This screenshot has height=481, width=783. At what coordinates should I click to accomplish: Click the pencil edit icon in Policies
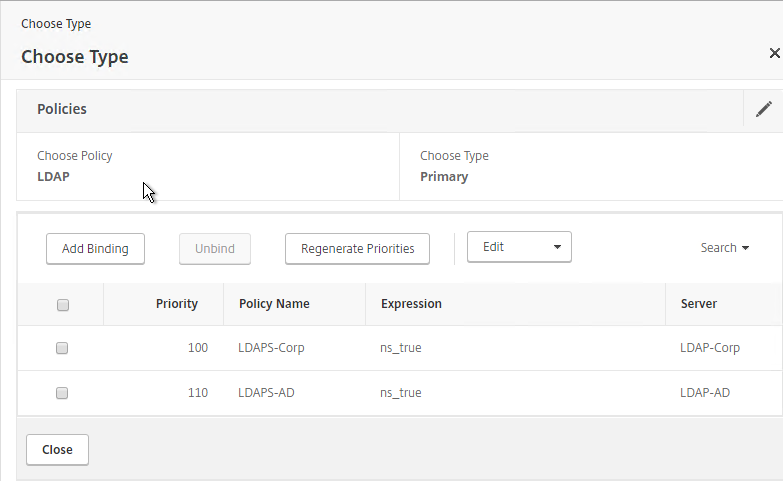pyautogui.click(x=764, y=109)
